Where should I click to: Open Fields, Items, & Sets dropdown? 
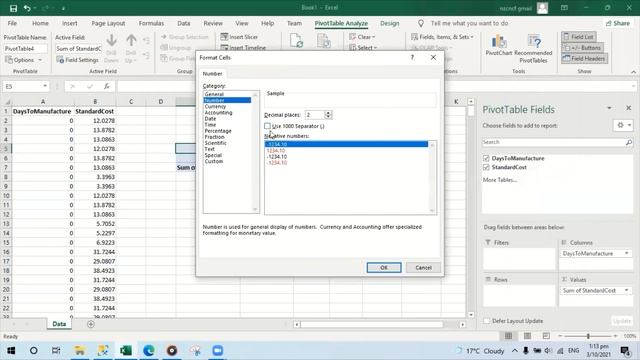(443, 37)
